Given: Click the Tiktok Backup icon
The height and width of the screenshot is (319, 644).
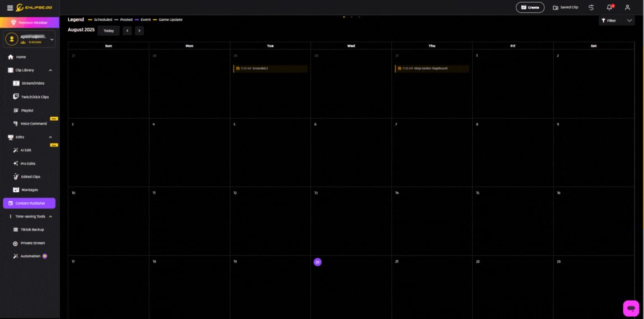Looking at the screenshot, I should (x=16, y=229).
